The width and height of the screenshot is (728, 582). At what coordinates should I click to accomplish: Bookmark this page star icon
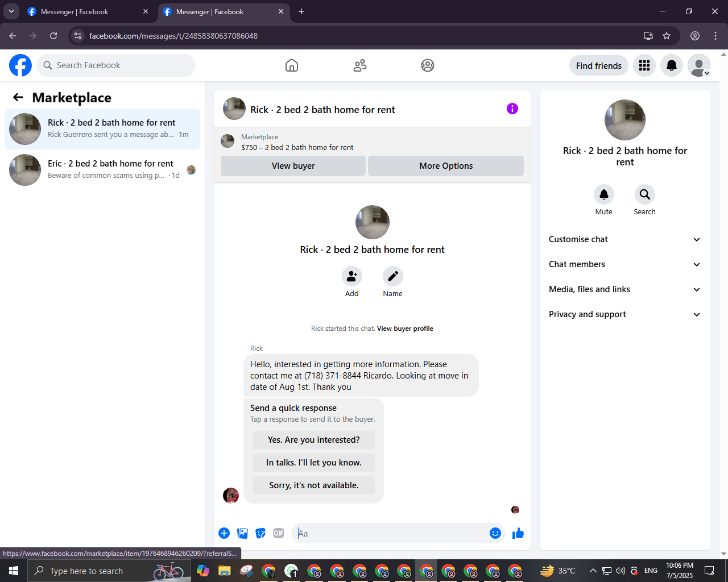667,36
